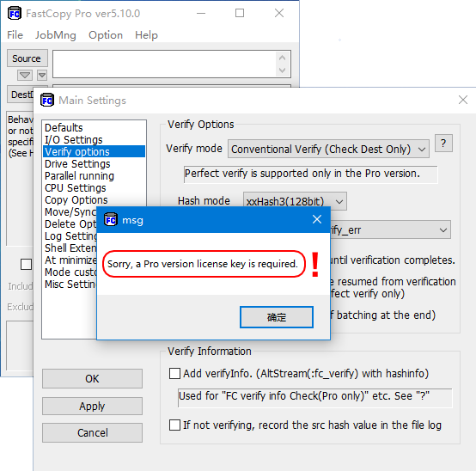Screen dimensions: 476x471
Task: Enable record src hash value checkbox
Action: coord(174,425)
